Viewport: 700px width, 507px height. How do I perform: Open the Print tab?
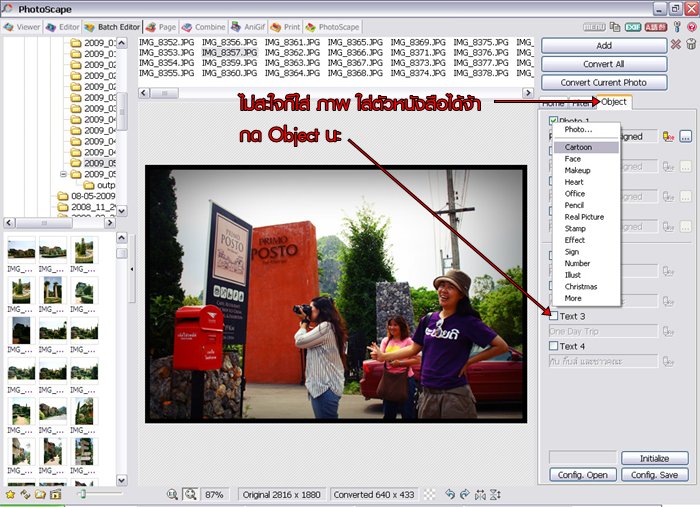click(286, 27)
